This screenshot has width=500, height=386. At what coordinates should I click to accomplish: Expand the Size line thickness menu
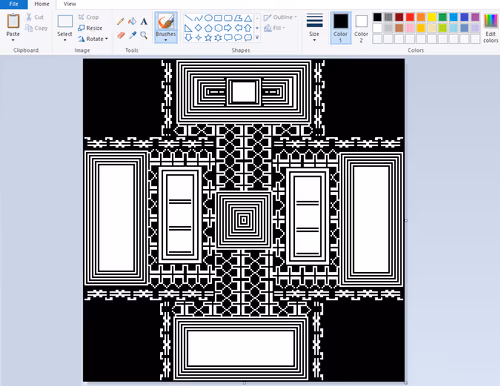pos(314,28)
